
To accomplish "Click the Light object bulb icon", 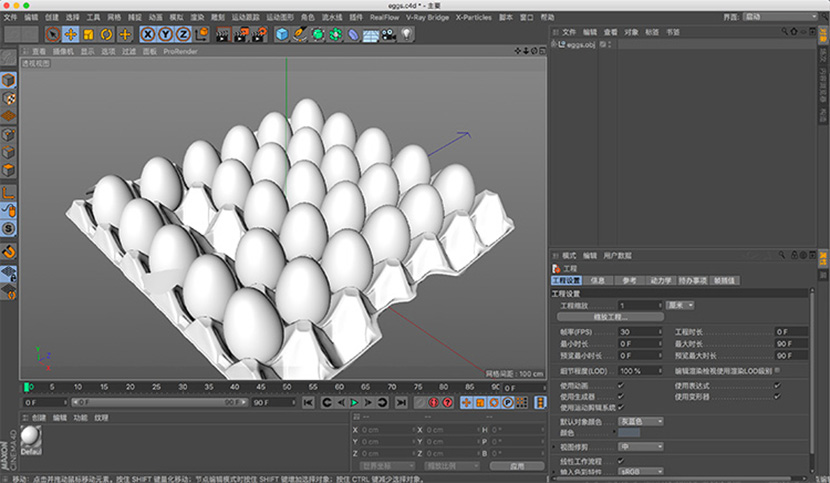I will coord(407,34).
